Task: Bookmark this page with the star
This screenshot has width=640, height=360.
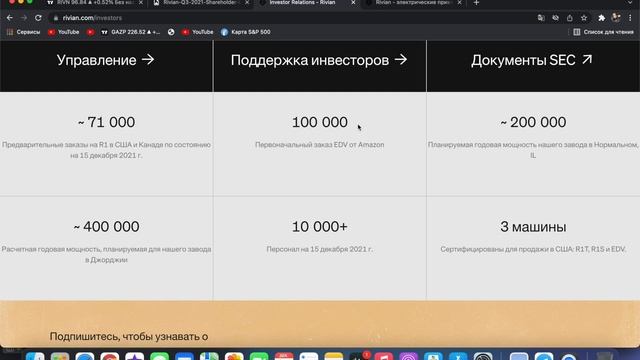Action: pos(584,18)
